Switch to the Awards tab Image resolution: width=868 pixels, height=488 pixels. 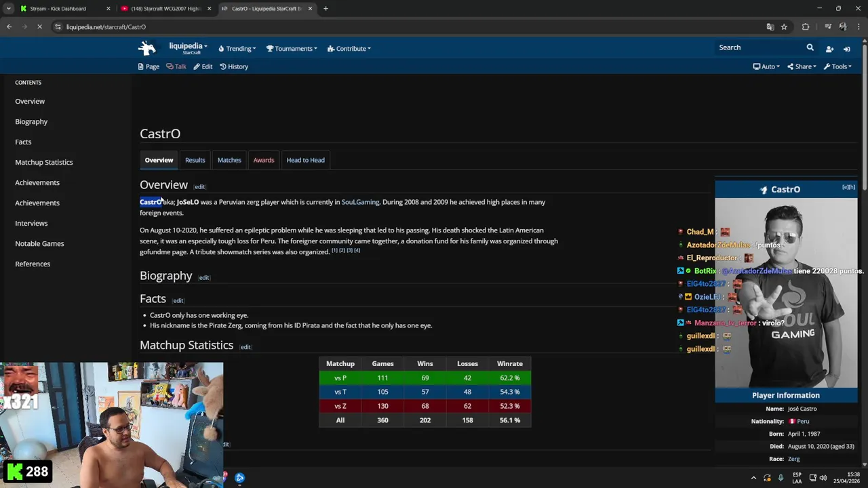(x=264, y=160)
